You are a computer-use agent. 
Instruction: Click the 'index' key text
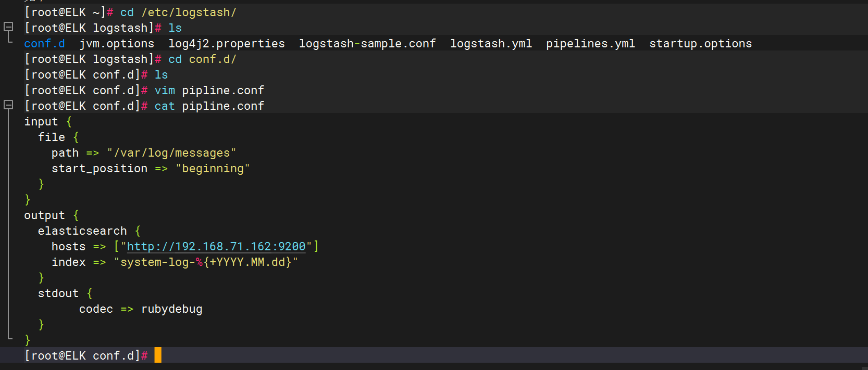pos(69,262)
